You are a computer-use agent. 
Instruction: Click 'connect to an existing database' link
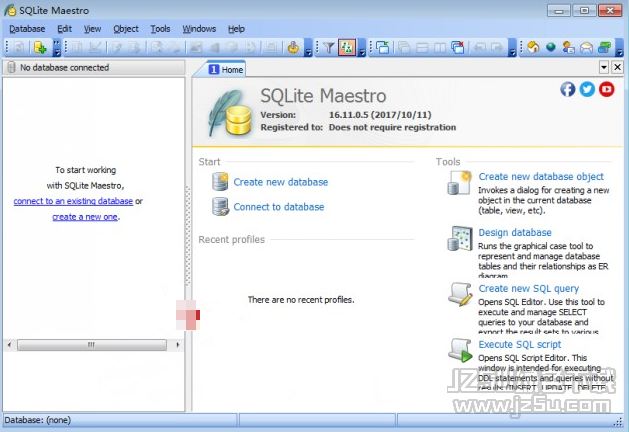(73, 201)
